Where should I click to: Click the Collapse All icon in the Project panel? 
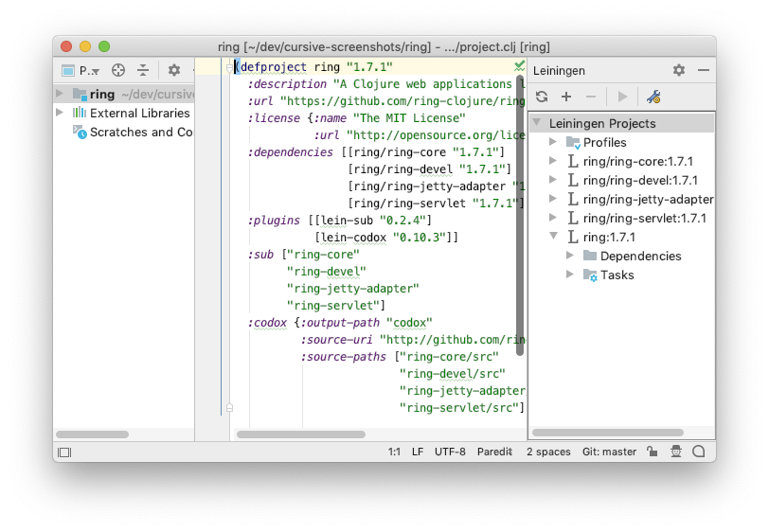(x=143, y=71)
